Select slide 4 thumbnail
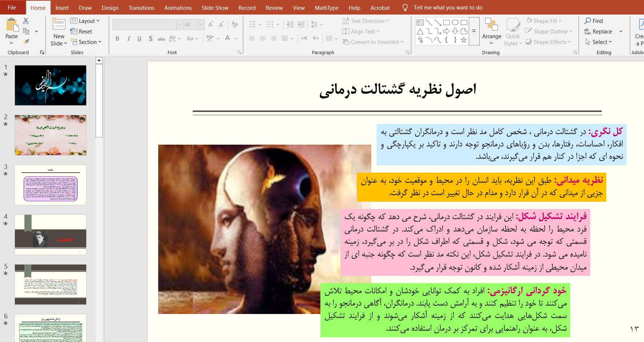Image resolution: width=644 pixels, height=342 pixels. tap(51, 234)
